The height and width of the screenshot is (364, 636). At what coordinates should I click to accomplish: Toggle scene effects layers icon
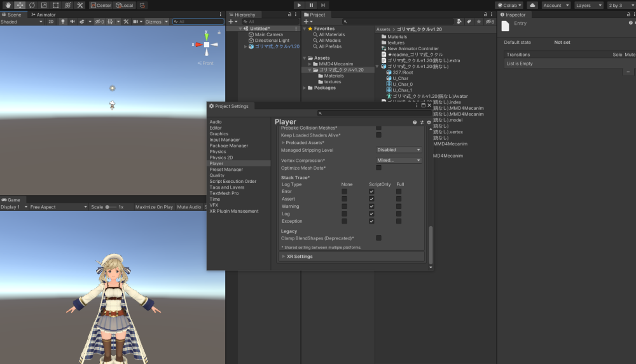pyautogui.click(x=82, y=22)
